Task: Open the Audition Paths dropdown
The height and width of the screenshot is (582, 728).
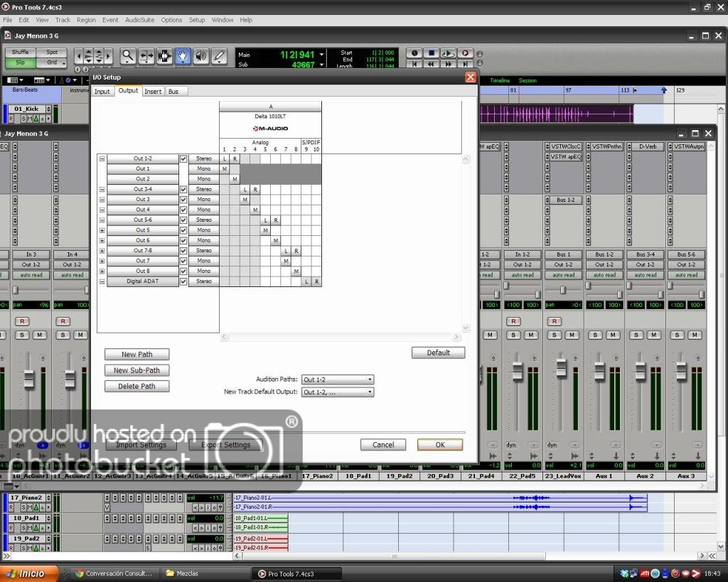Action: click(338, 379)
